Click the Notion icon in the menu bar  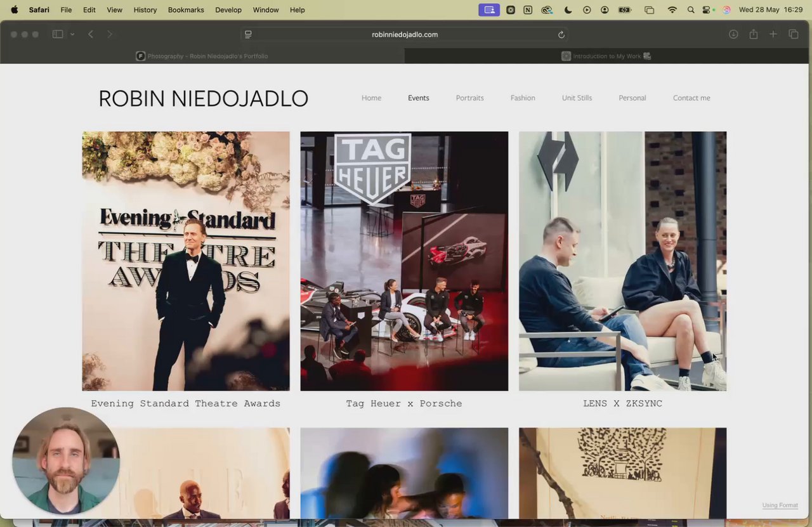click(528, 10)
